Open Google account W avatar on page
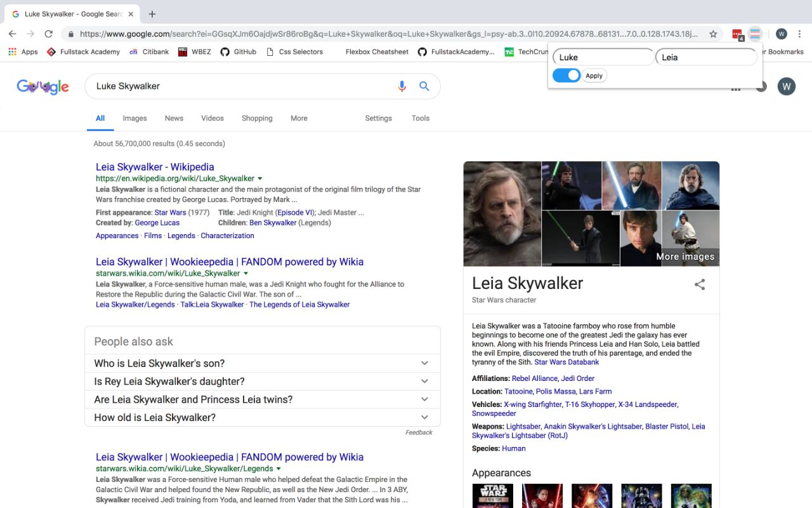The image size is (812, 508). [787, 86]
